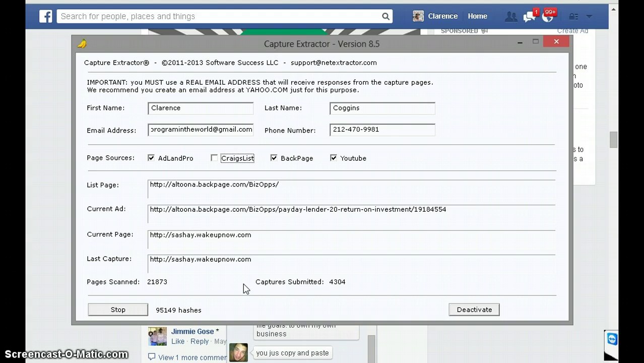644x363 pixels.
Task: Open Jimmie Gose profile link
Action: [192, 331]
